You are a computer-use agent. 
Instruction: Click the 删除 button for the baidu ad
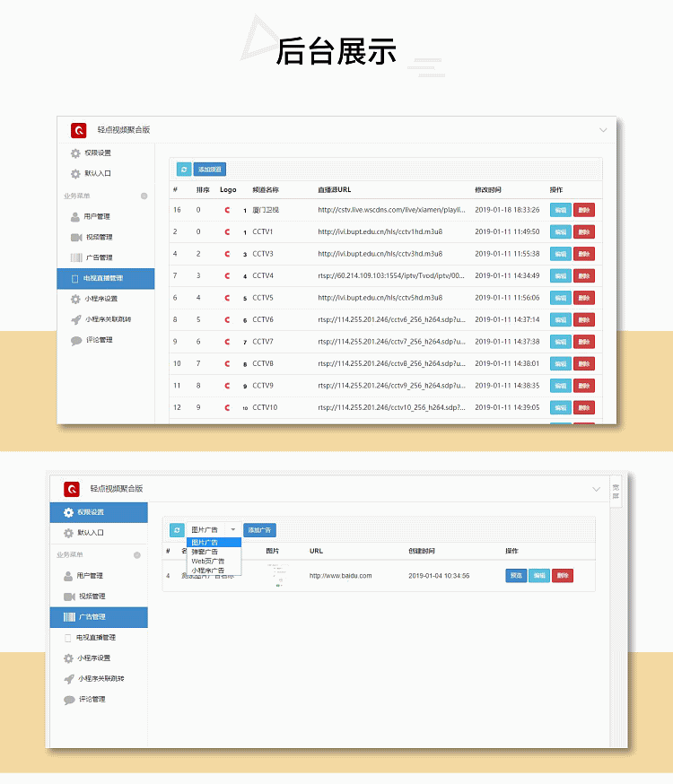tap(563, 576)
